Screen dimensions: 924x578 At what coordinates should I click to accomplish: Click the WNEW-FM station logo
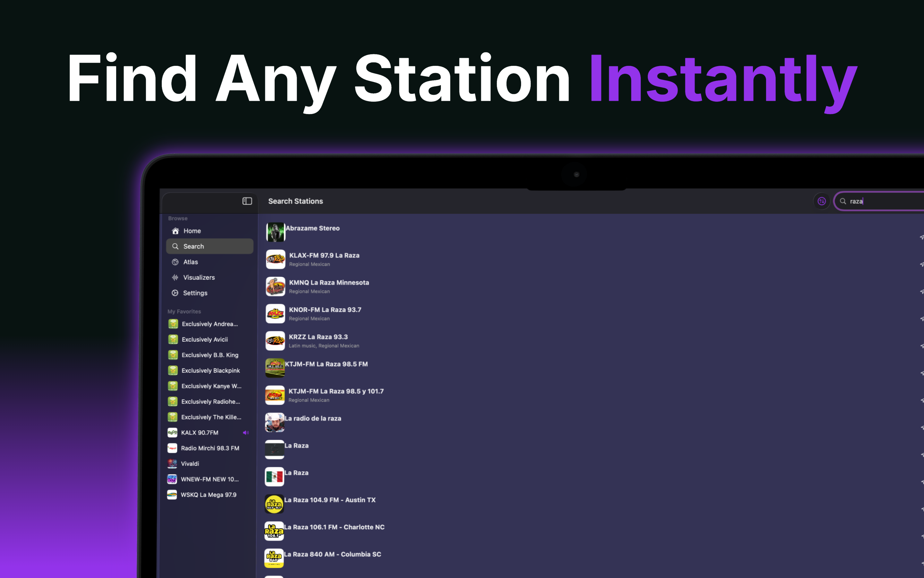pyautogui.click(x=172, y=479)
